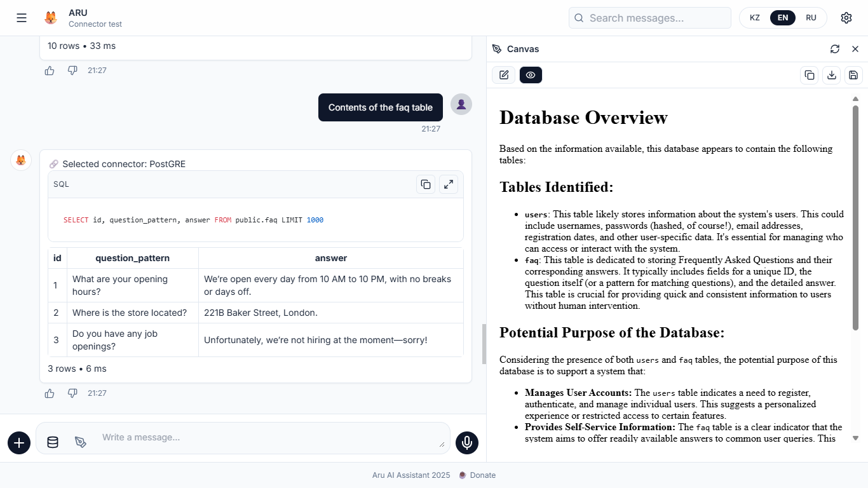Like the faq table response
This screenshot has height=488, width=868.
coord(50,393)
